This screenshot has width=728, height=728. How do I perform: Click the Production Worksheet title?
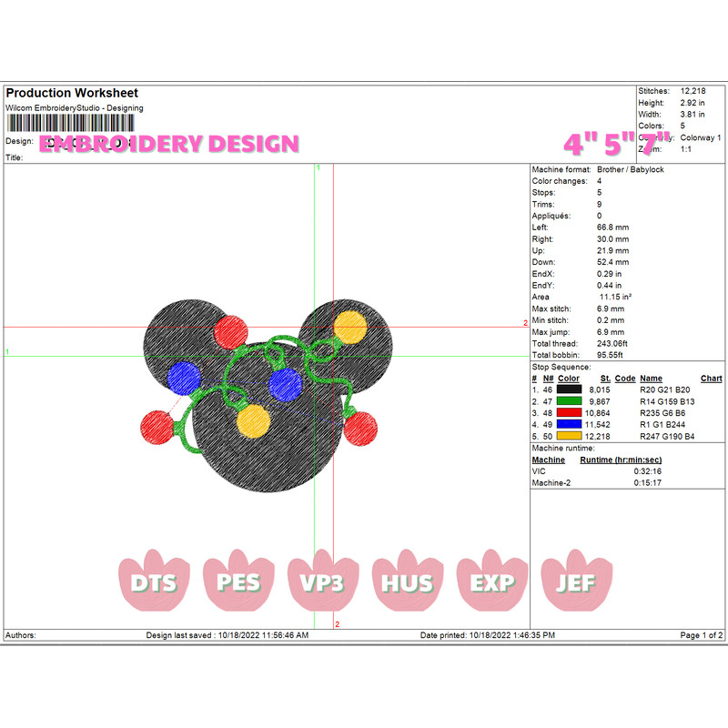(x=72, y=94)
